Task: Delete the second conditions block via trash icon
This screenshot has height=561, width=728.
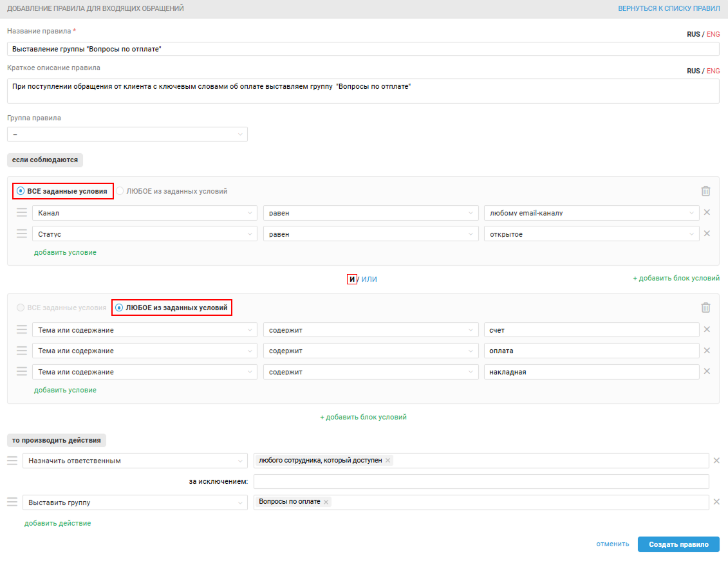Action: (705, 308)
